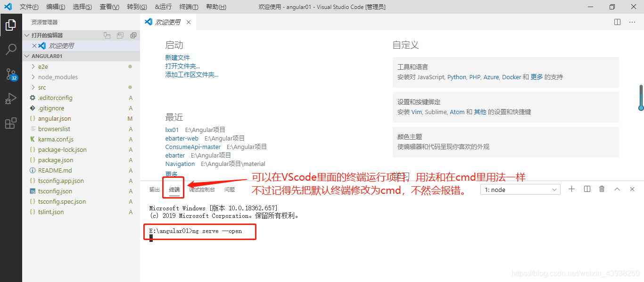This screenshot has height=282, width=644.
Task: Click the Python language link
Action: pyautogui.click(x=457, y=77)
